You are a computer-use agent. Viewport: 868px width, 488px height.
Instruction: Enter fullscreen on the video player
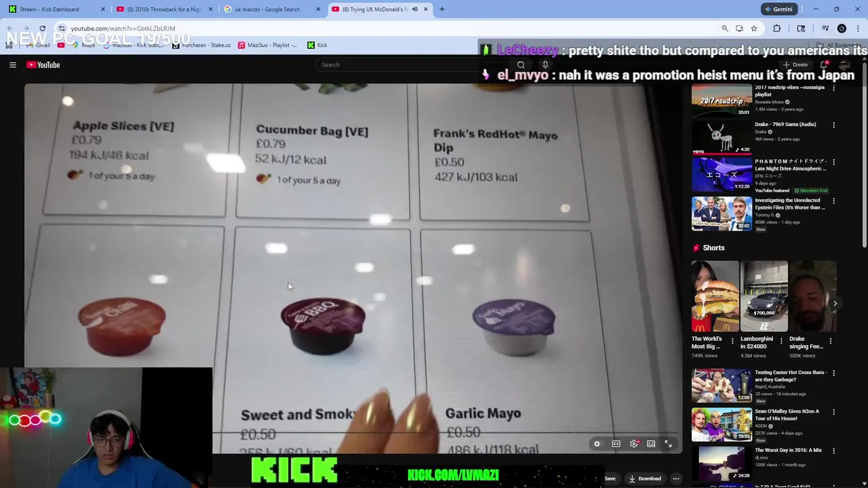tap(668, 444)
